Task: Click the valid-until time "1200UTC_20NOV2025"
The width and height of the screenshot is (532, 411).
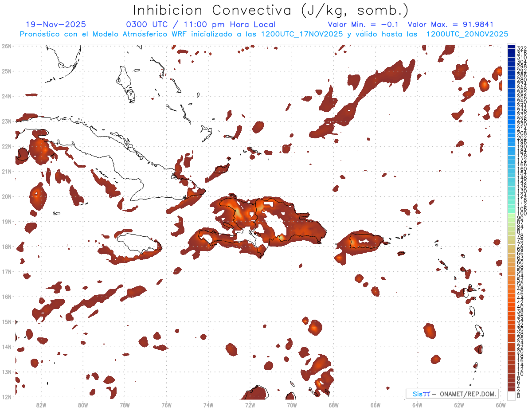Action: [467, 34]
